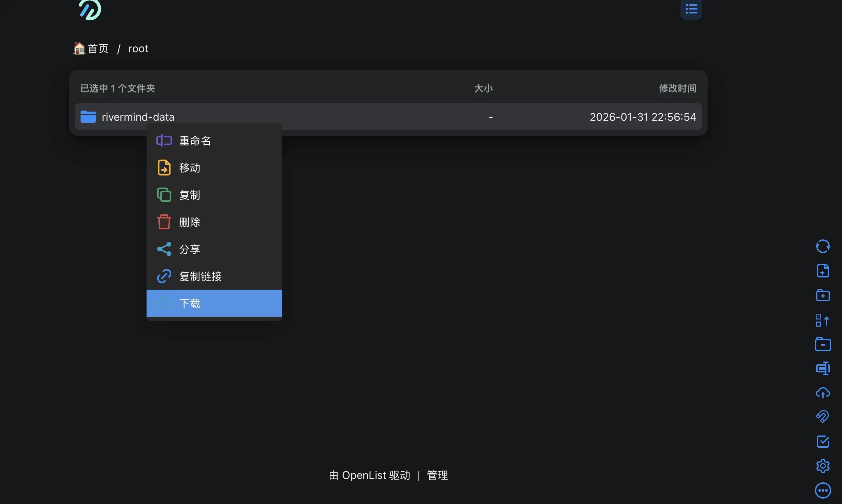Choose 删除 from the context menu
Viewport: 842px width, 504px height.
[x=189, y=221]
